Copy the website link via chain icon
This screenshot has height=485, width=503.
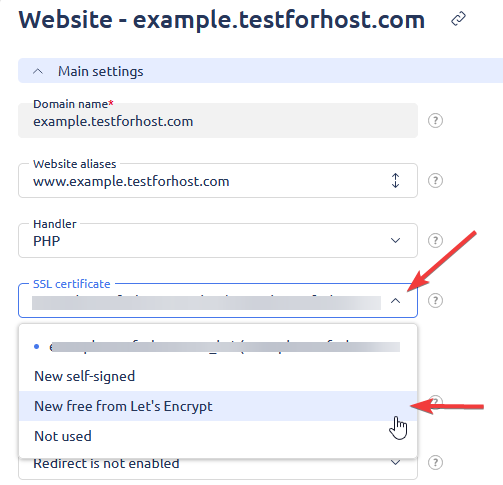pos(458,18)
